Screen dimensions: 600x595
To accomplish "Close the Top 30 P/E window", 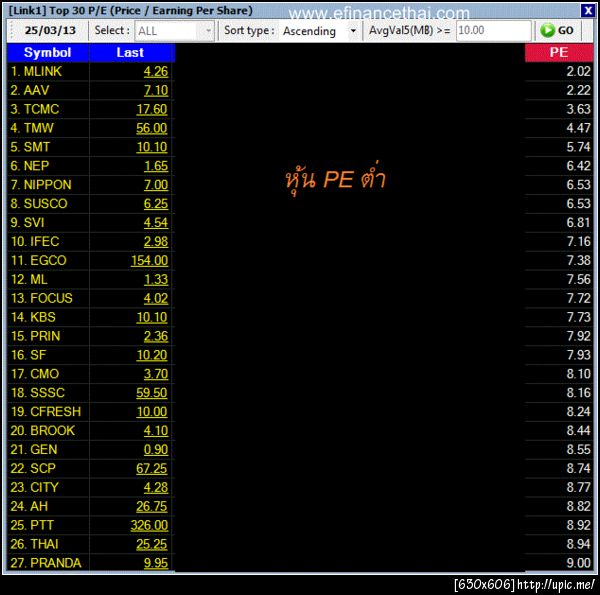I will point(587,10).
